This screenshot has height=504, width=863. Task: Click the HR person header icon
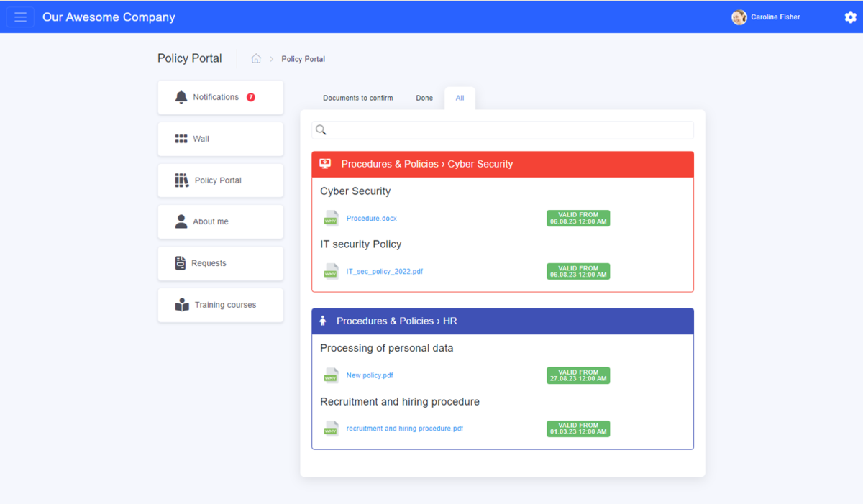click(323, 321)
